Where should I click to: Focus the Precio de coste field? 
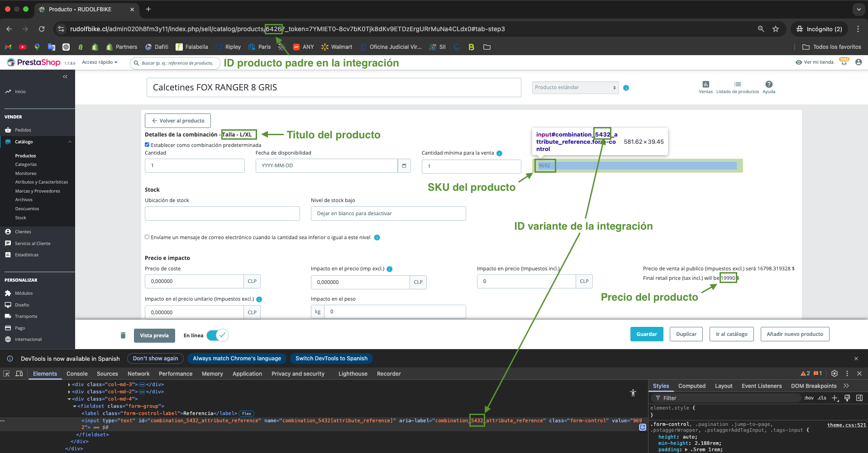click(x=194, y=281)
